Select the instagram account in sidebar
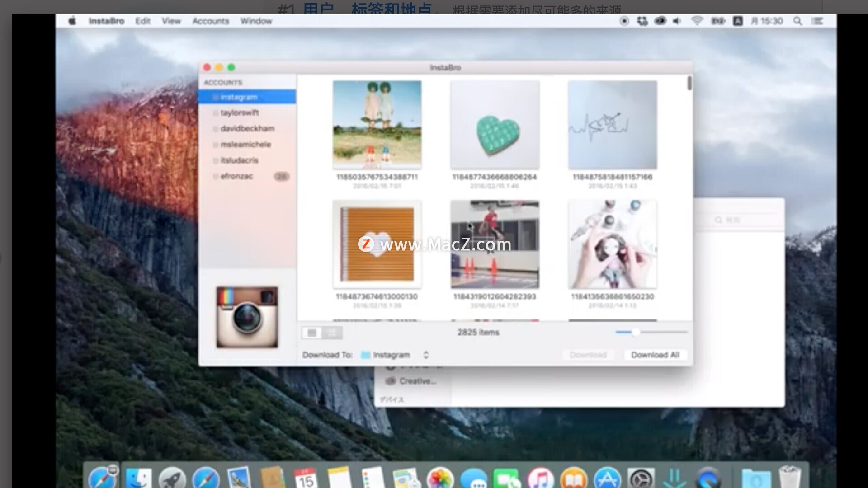This screenshot has width=868, height=488. (x=247, y=97)
